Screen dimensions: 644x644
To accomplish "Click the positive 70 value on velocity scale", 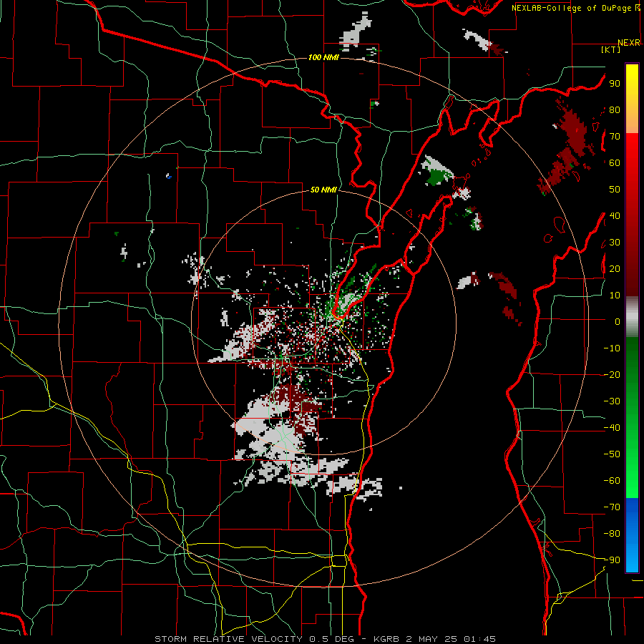I will (615, 137).
